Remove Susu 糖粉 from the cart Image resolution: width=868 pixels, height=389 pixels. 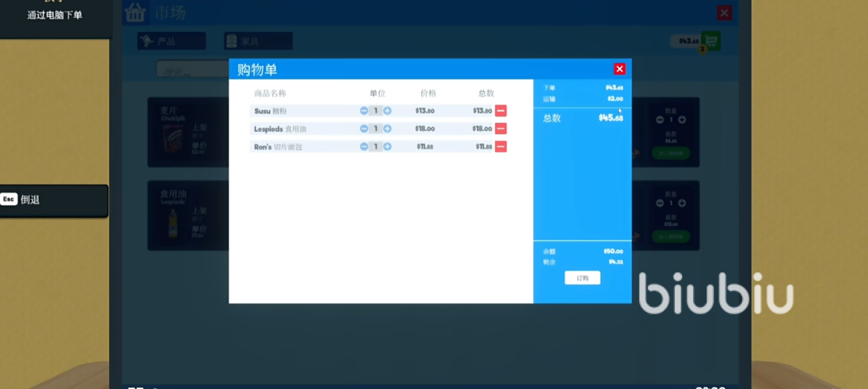click(x=500, y=111)
